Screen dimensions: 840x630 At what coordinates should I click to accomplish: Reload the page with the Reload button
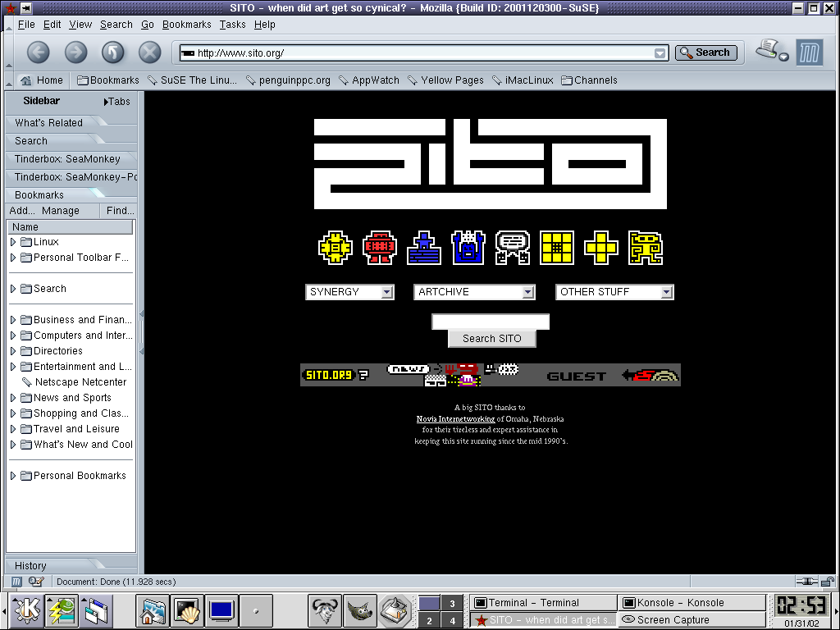(112, 52)
